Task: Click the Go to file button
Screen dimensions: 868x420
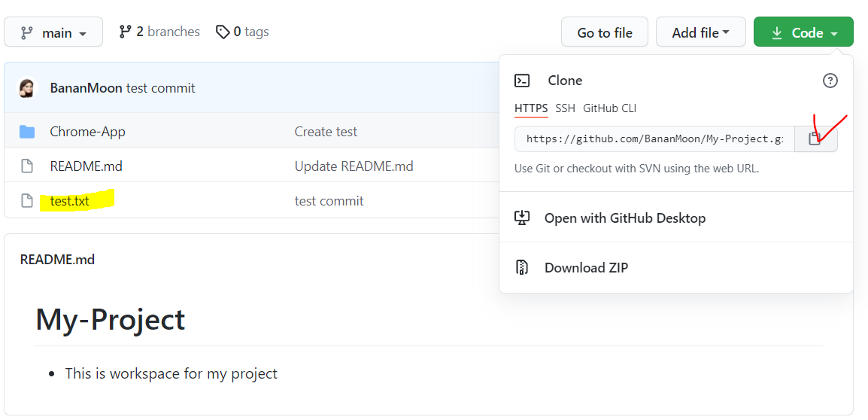Action: coord(605,32)
